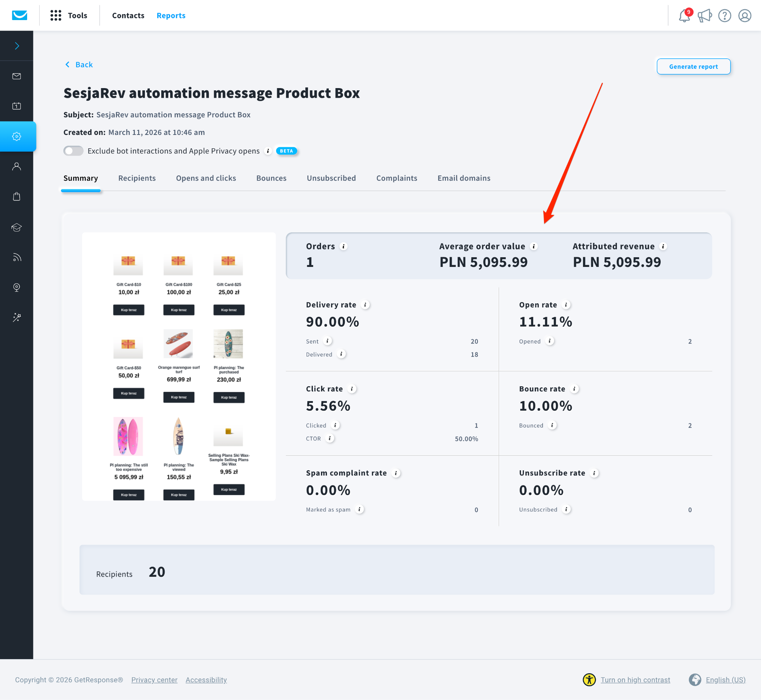Viewport: 761px width, 700px height.
Task: Open the email envelope sidebar icon
Action: coord(17,76)
